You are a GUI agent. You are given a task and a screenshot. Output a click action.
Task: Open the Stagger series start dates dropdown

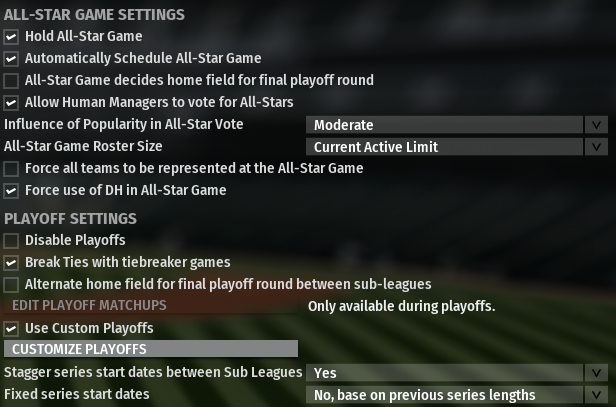point(456,373)
